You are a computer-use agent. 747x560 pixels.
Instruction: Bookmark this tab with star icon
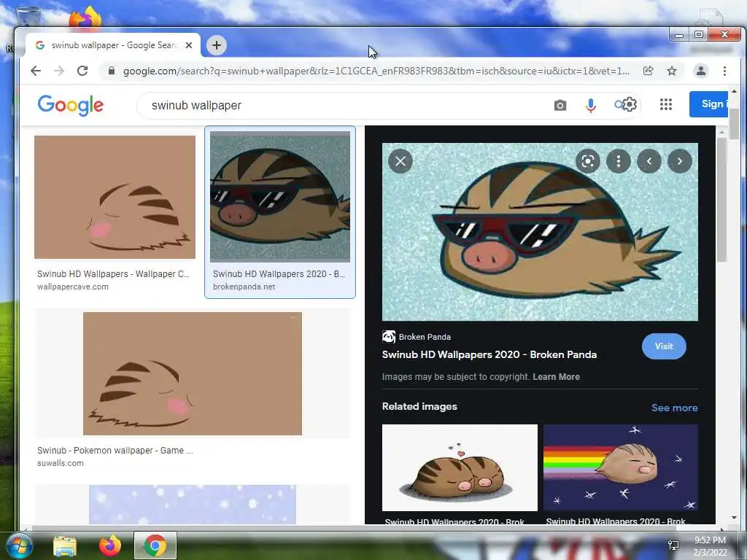[x=672, y=71]
